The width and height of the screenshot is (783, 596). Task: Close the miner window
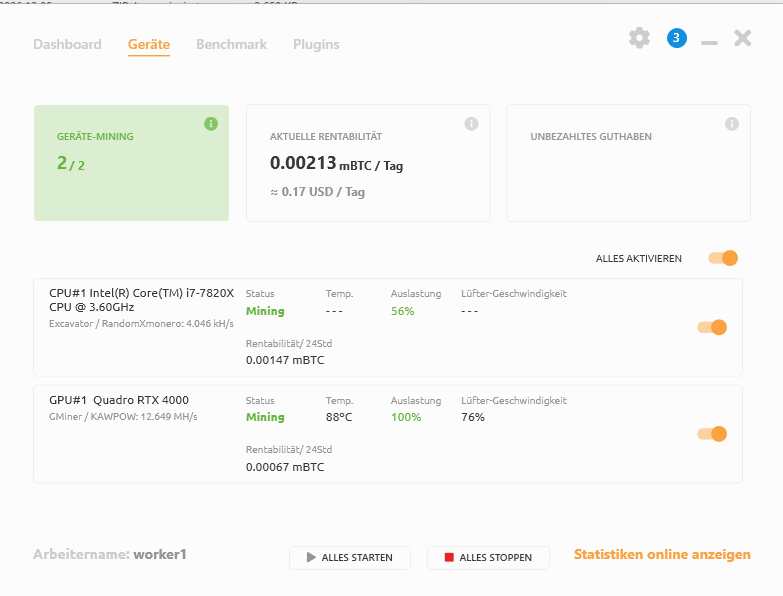[x=742, y=38]
